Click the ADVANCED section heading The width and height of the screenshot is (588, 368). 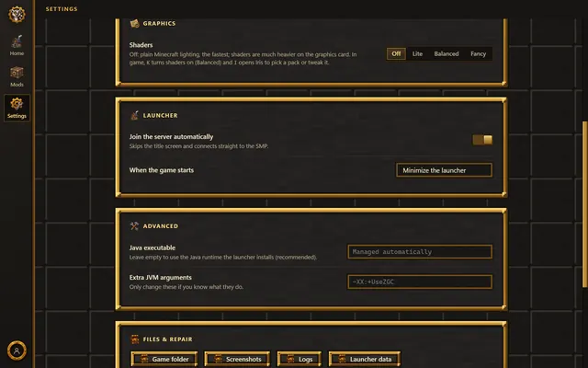click(161, 226)
